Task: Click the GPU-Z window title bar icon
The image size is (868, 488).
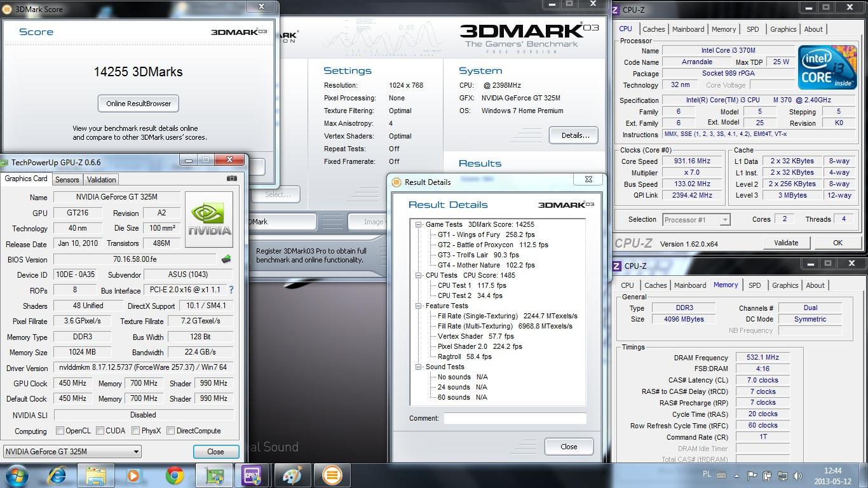Action: point(5,162)
